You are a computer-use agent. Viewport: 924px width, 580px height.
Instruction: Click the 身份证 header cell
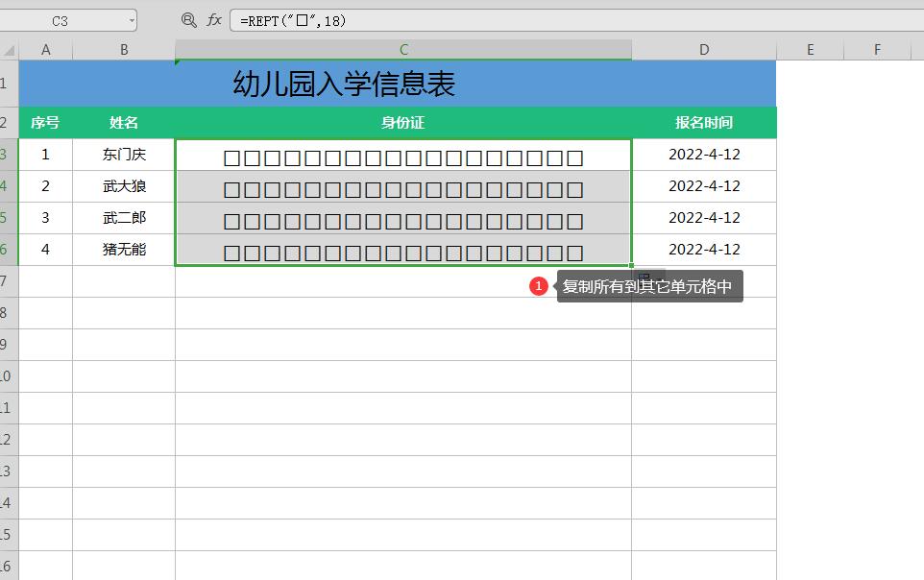403,123
